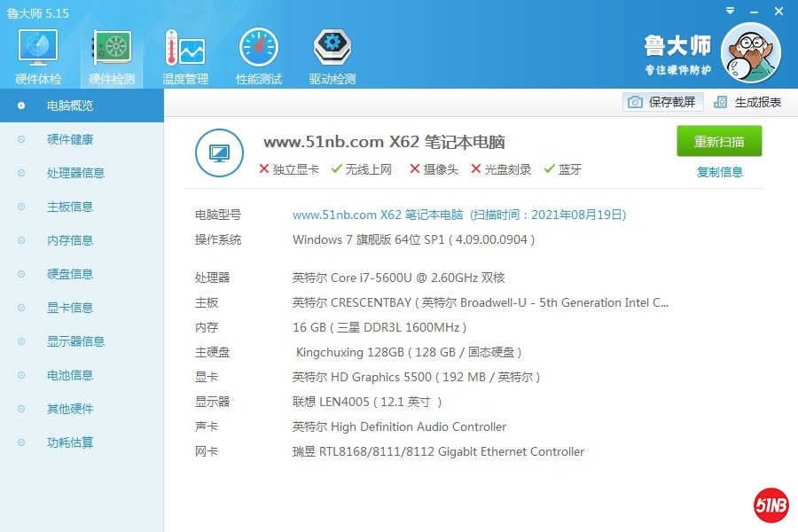The image size is (798, 532).
Task: Open 硬盘信息 disk info section
Action: 70,274
